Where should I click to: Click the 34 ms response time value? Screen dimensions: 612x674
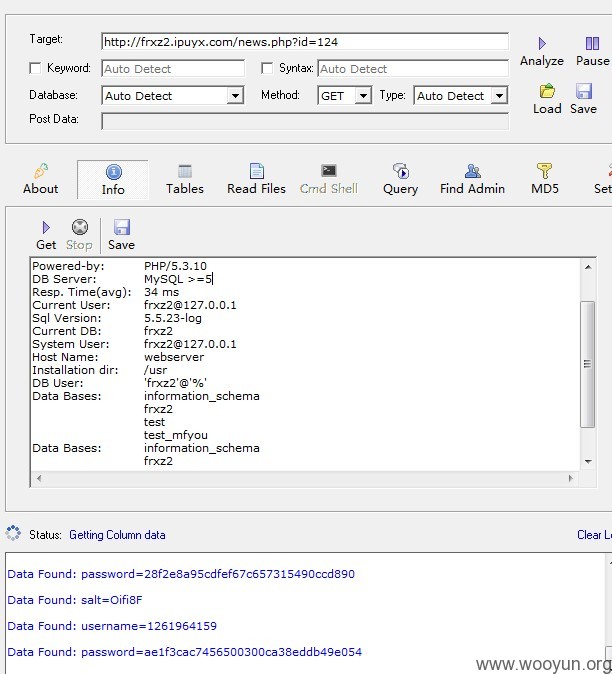[x=162, y=292]
